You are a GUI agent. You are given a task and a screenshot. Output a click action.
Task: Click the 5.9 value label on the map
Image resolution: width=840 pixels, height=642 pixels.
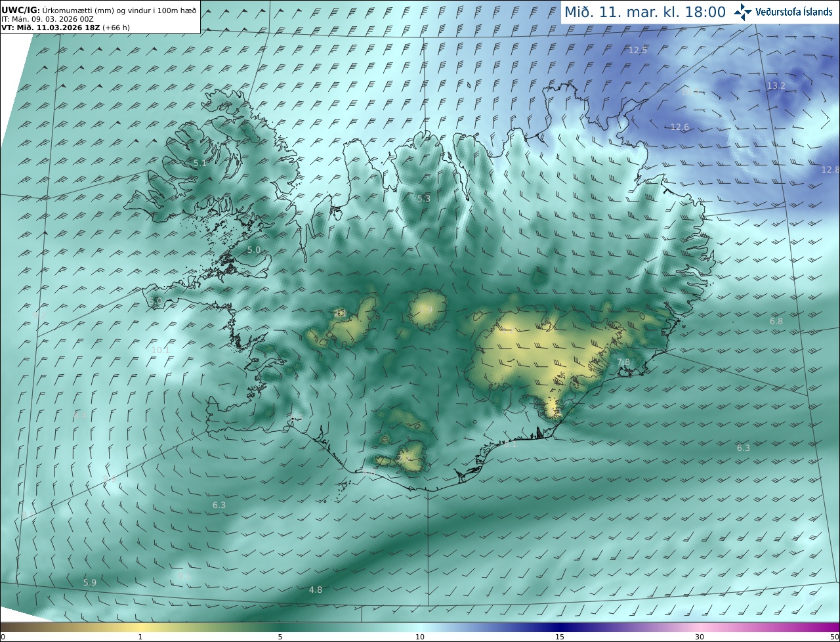(90, 582)
